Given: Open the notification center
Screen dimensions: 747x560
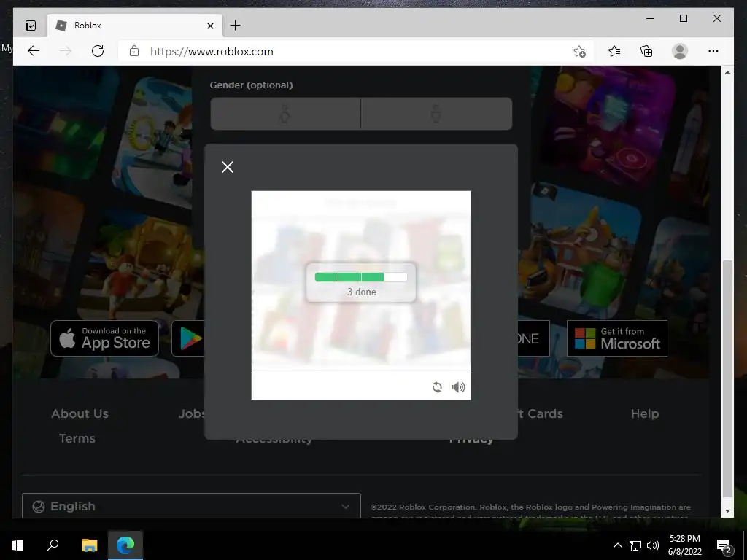Looking at the screenshot, I should coord(724,545).
